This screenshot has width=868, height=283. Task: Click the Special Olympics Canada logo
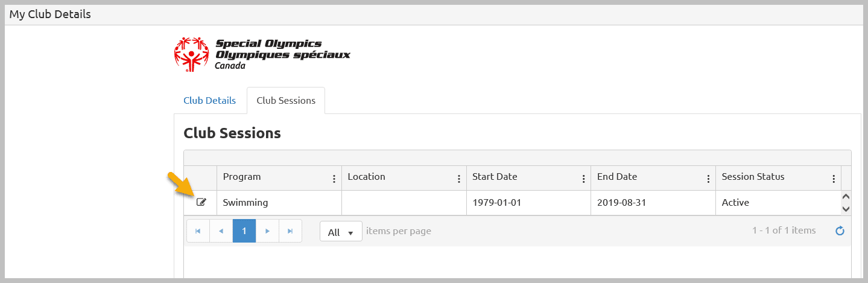coord(262,54)
